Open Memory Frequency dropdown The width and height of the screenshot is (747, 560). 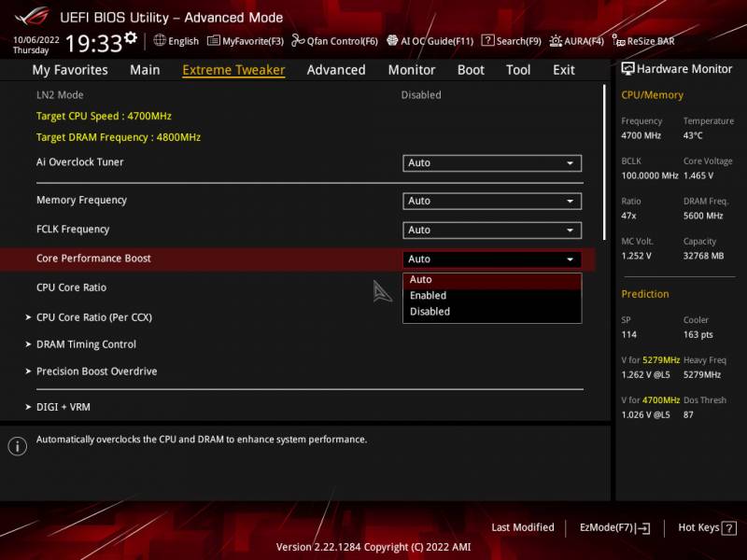tap(492, 201)
